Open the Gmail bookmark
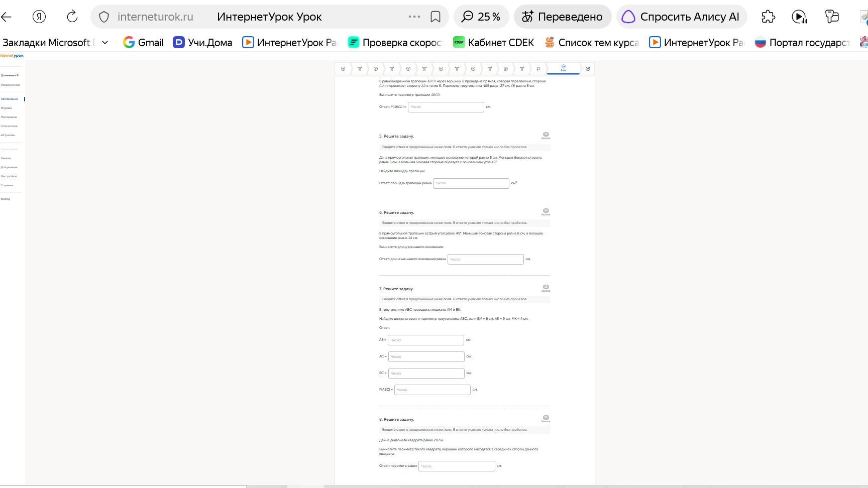Screen dimensions: 868x488 pyautogui.click(x=144, y=43)
